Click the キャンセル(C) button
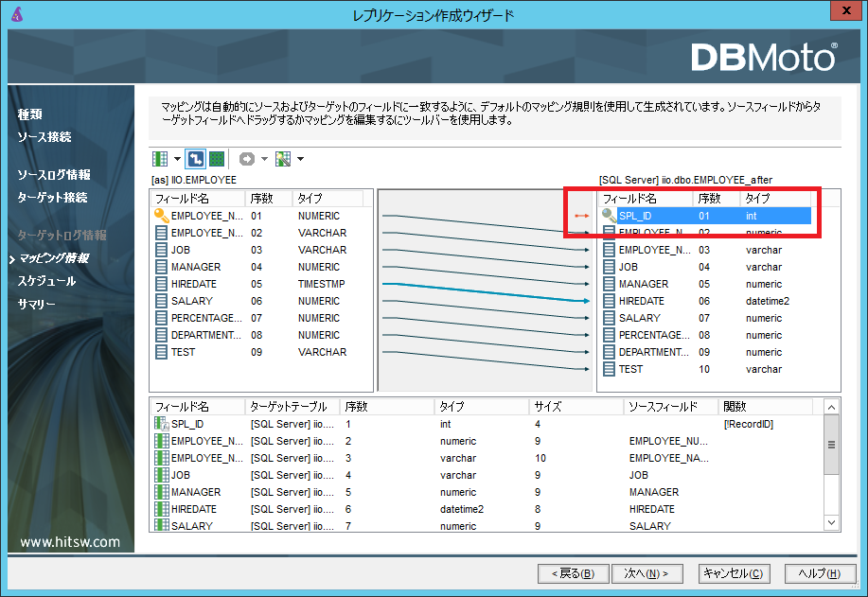 [734, 573]
